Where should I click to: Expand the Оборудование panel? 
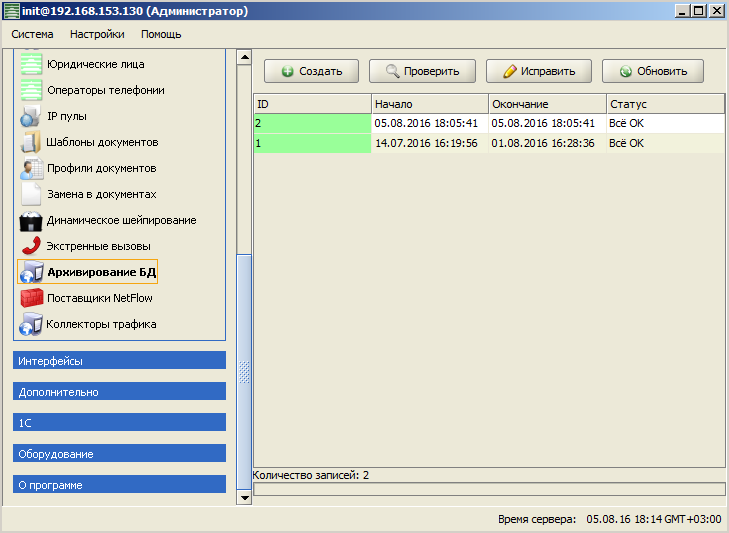(119, 453)
